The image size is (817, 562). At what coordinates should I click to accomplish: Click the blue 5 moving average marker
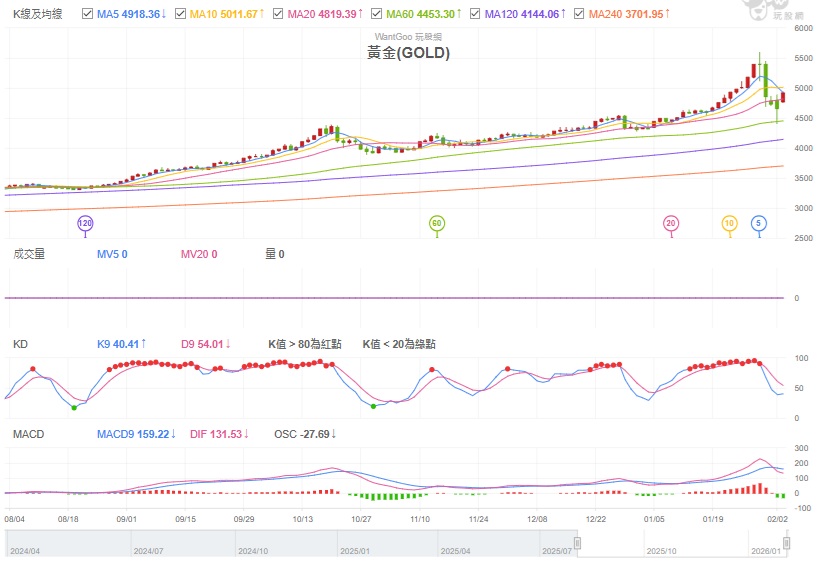pos(759,223)
